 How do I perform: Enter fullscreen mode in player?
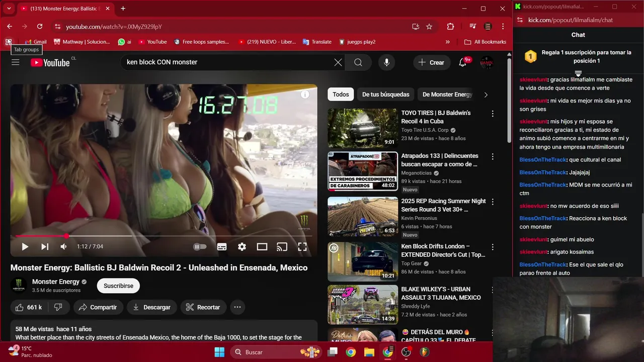point(302,247)
